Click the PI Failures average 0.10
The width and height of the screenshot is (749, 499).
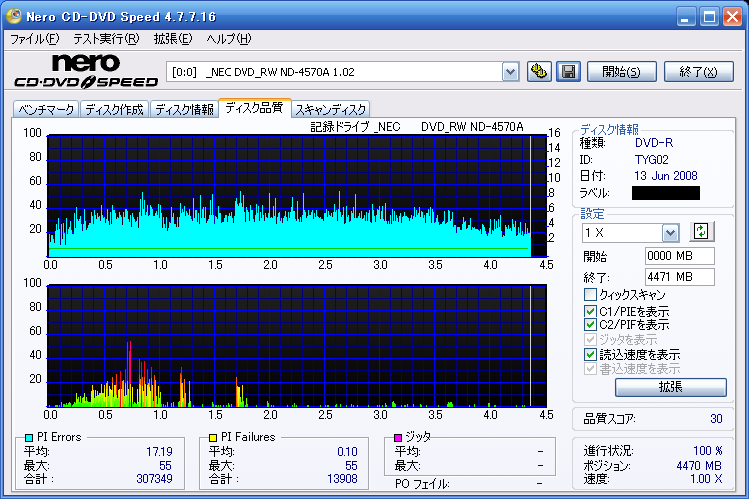tap(347, 452)
